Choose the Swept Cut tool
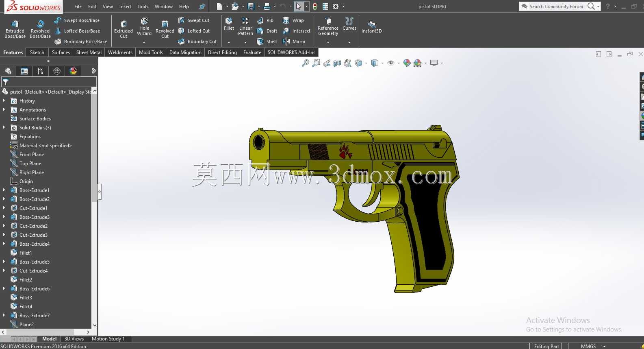 point(194,20)
